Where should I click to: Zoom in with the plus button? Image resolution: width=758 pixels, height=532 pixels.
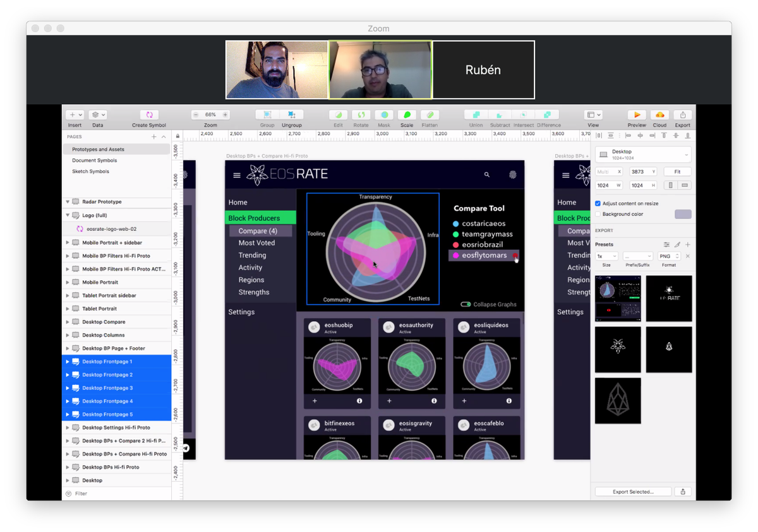coord(225,115)
